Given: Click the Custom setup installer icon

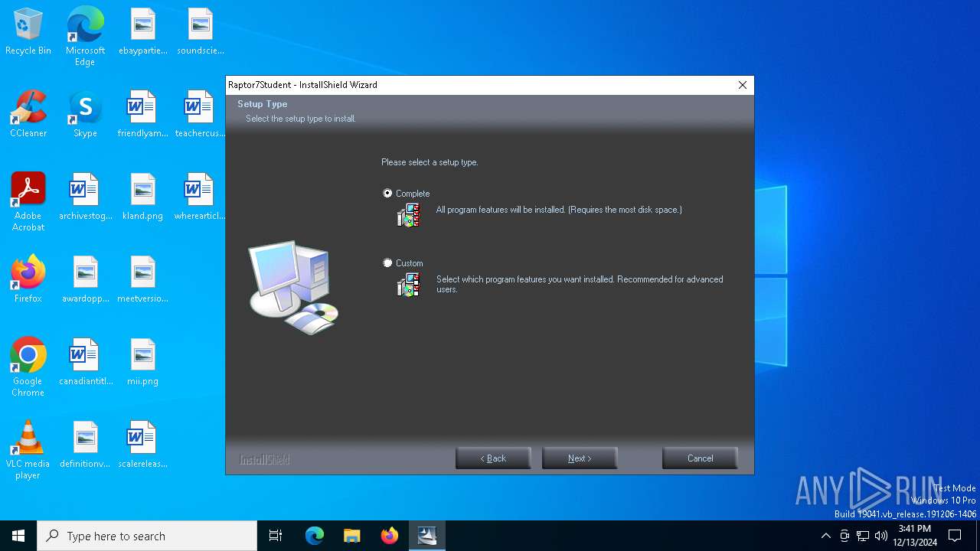Looking at the screenshot, I should coord(409,285).
